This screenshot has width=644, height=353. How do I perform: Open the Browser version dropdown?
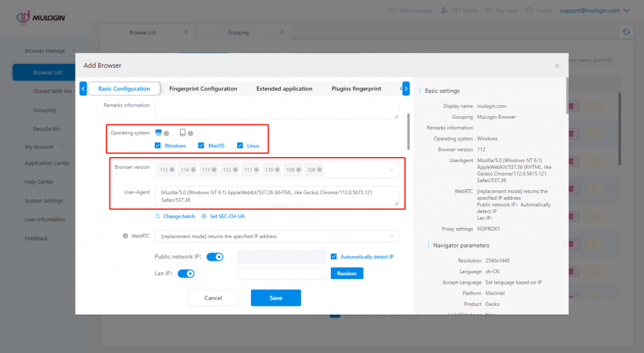[391, 170]
